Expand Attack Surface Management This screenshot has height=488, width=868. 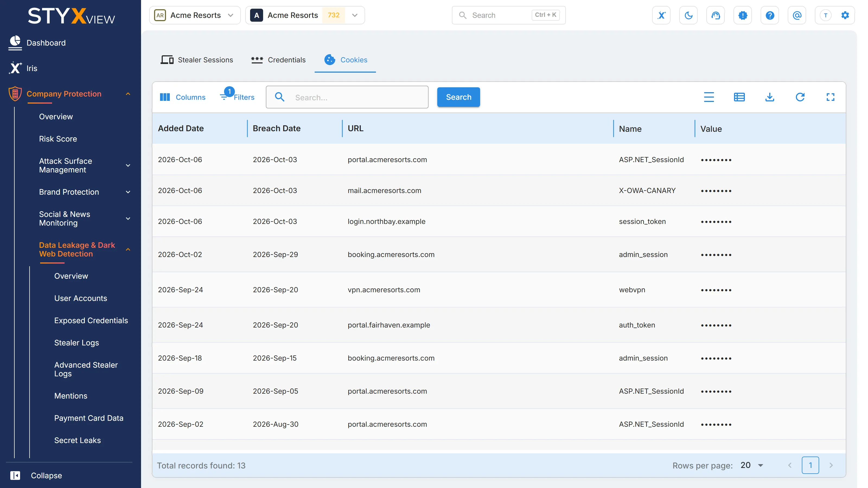click(128, 165)
